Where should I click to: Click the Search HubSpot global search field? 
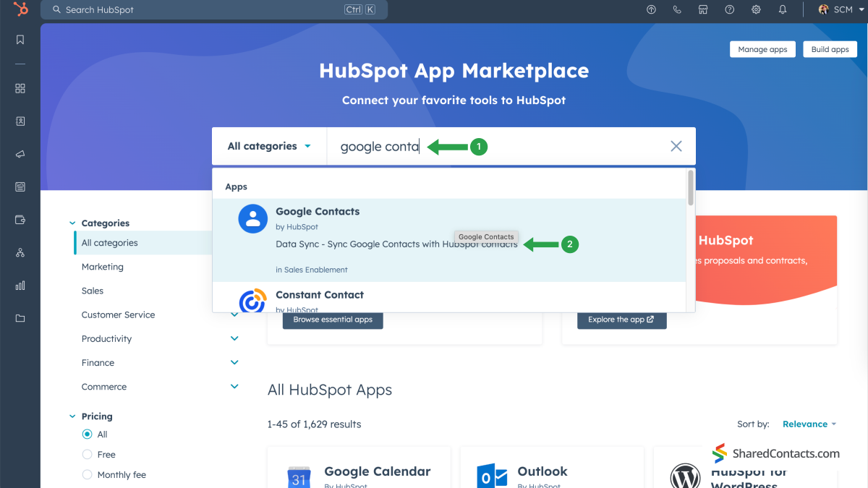214,9
